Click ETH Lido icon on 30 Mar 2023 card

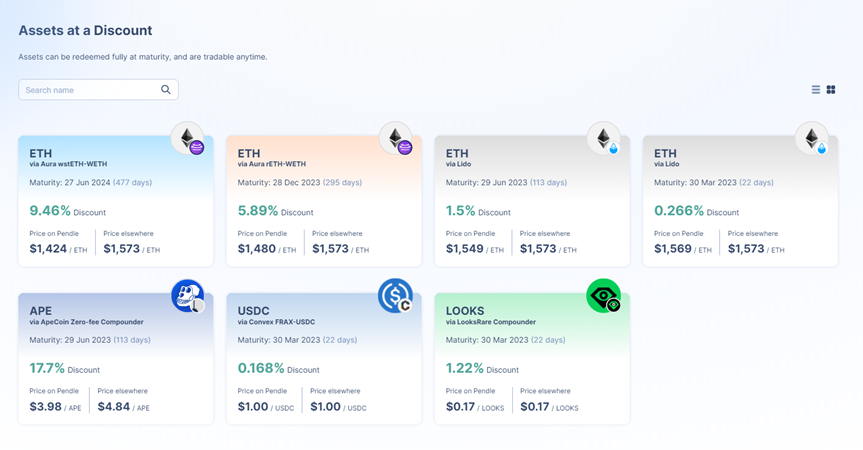coord(812,138)
